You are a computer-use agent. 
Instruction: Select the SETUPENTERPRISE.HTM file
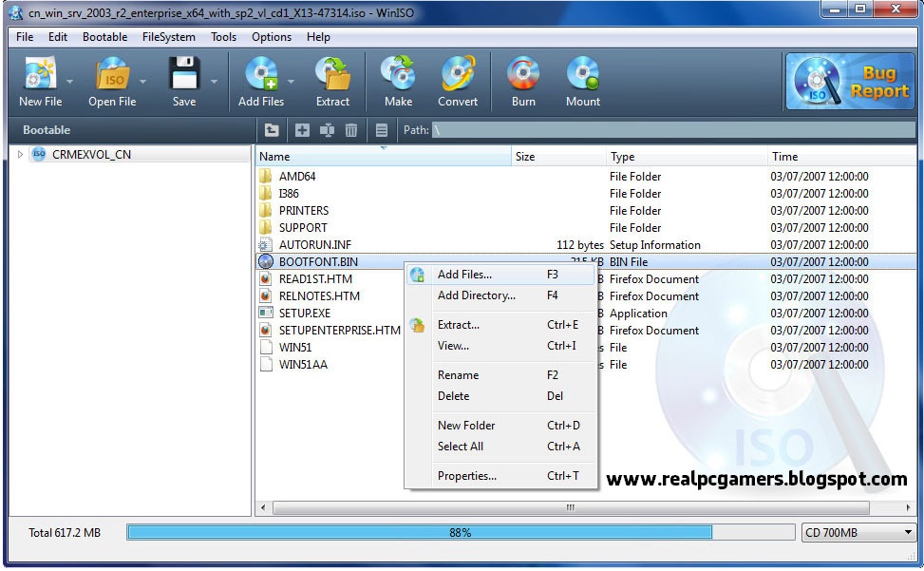pyautogui.click(x=339, y=330)
